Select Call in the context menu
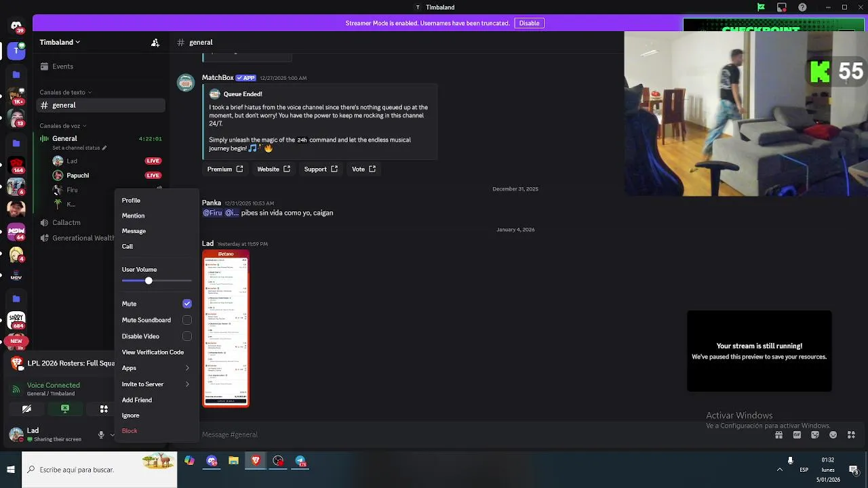The height and width of the screenshot is (488, 868). tap(156, 247)
